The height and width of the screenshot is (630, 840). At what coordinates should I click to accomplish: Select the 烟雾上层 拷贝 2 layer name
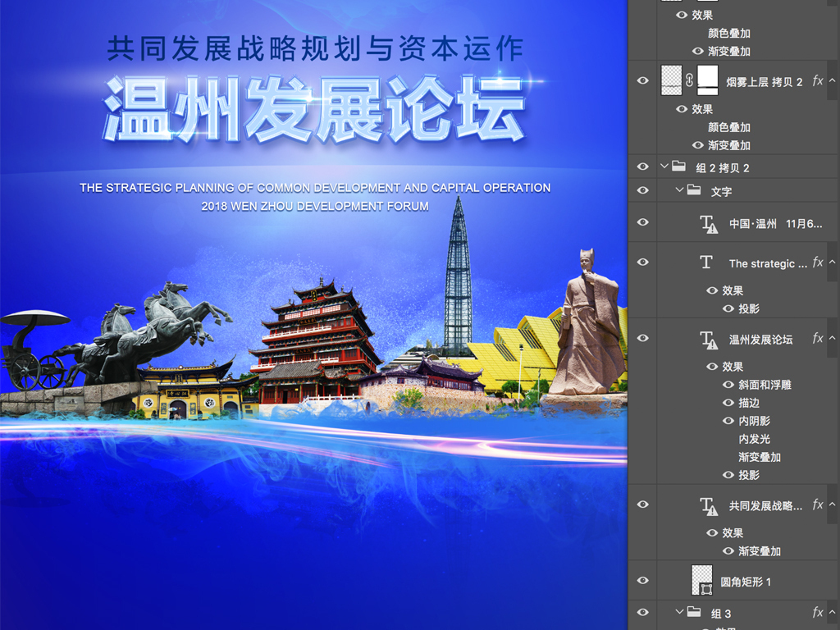click(x=765, y=82)
